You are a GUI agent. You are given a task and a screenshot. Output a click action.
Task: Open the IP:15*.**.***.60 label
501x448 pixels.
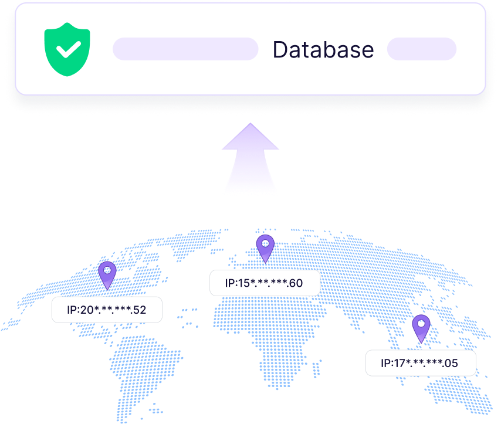pos(265,283)
